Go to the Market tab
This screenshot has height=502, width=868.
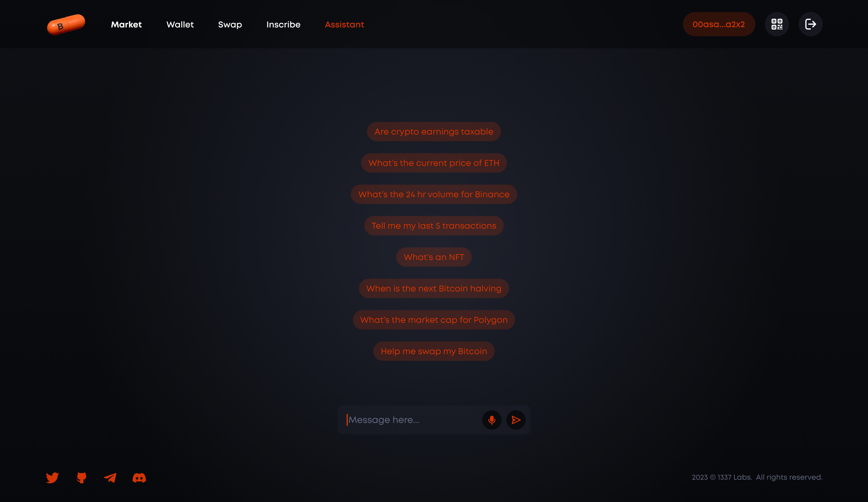point(126,24)
